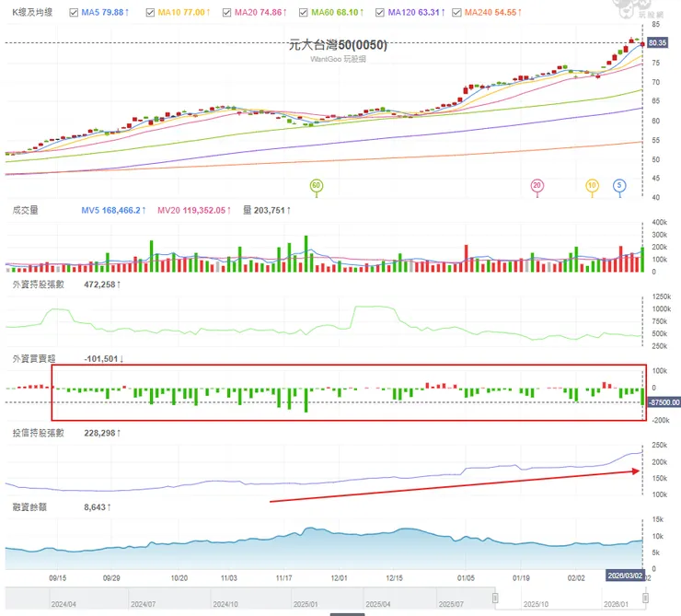Grab the right handle of range navigator
The width and height of the screenshot is (681, 616).
[645, 599]
